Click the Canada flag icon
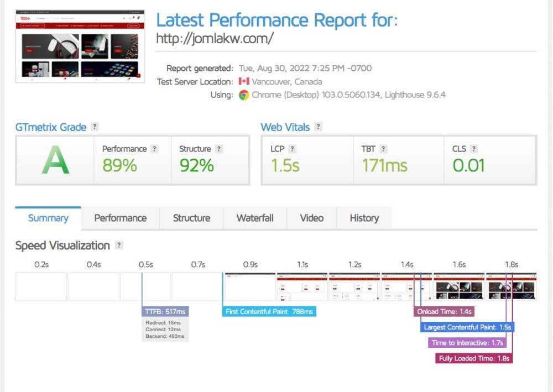553x392 pixels. 244,81
